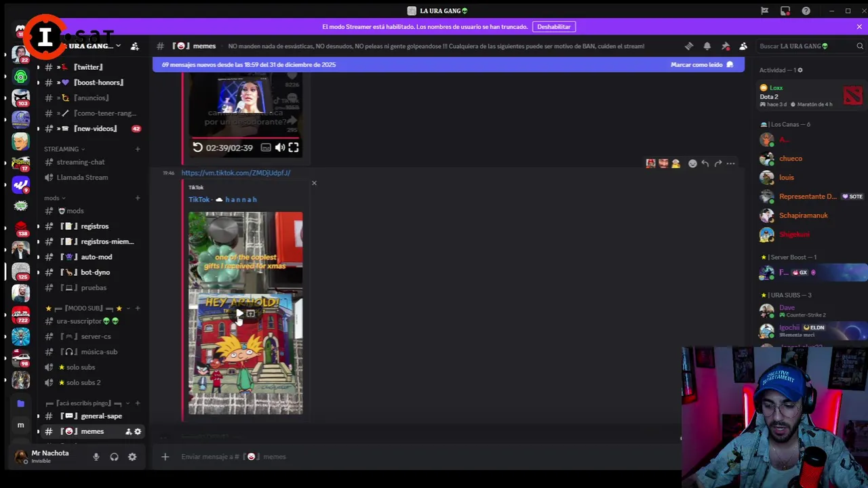Viewport: 868px width, 488px height.
Task: Open the server with 138 badge
Action: point(20,228)
